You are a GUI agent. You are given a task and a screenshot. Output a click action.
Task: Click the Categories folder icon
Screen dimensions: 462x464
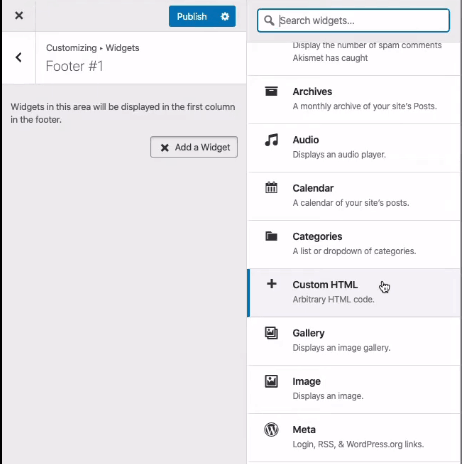click(271, 236)
